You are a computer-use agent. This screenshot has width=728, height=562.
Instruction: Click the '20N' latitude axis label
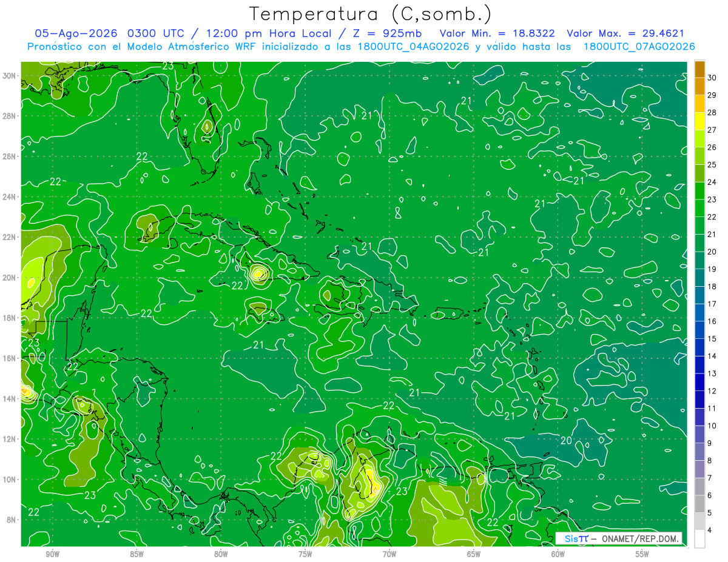click(10, 278)
